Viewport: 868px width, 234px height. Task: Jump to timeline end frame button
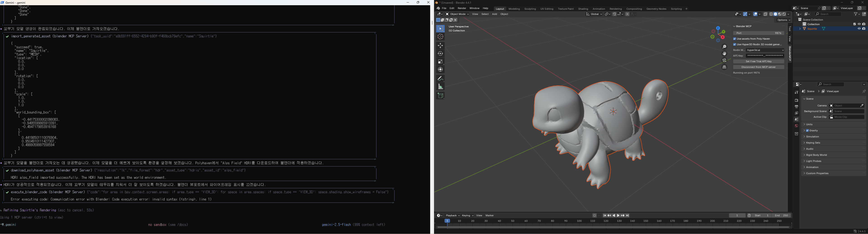pyautogui.click(x=627, y=215)
